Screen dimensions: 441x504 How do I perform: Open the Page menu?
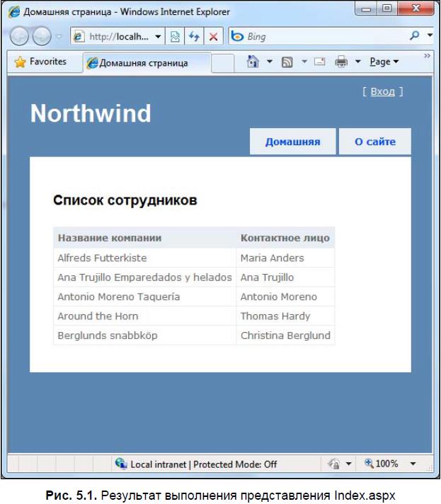(384, 62)
